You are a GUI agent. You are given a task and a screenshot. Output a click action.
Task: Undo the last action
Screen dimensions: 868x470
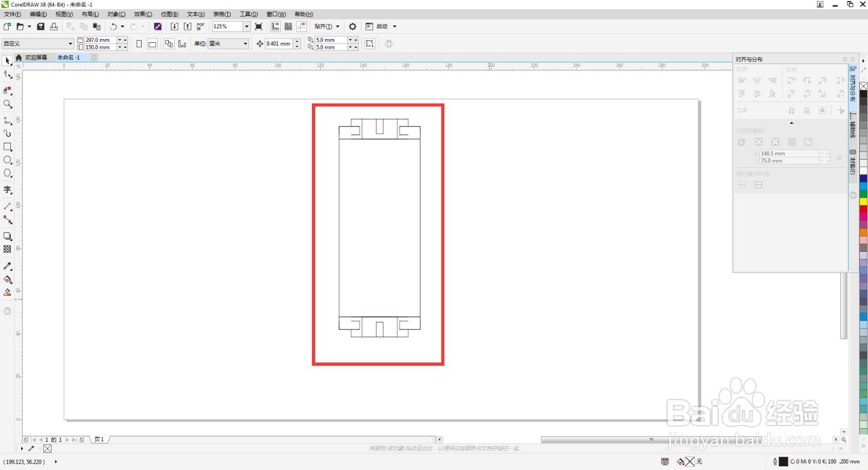pyautogui.click(x=113, y=26)
